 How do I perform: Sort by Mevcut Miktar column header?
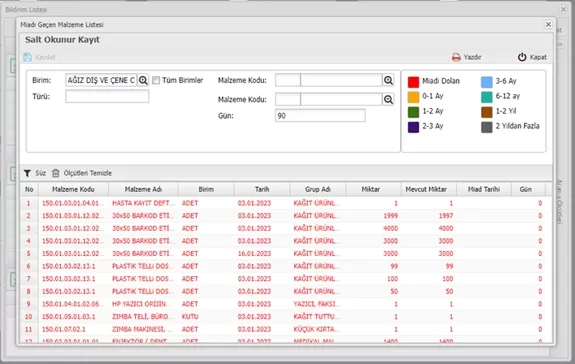pyautogui.click(x=426, y=190)
